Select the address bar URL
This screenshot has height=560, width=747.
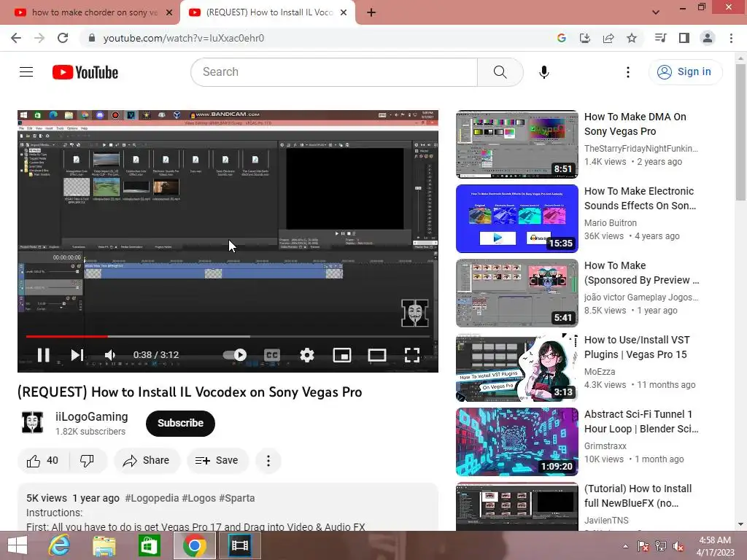pos(183,38)
